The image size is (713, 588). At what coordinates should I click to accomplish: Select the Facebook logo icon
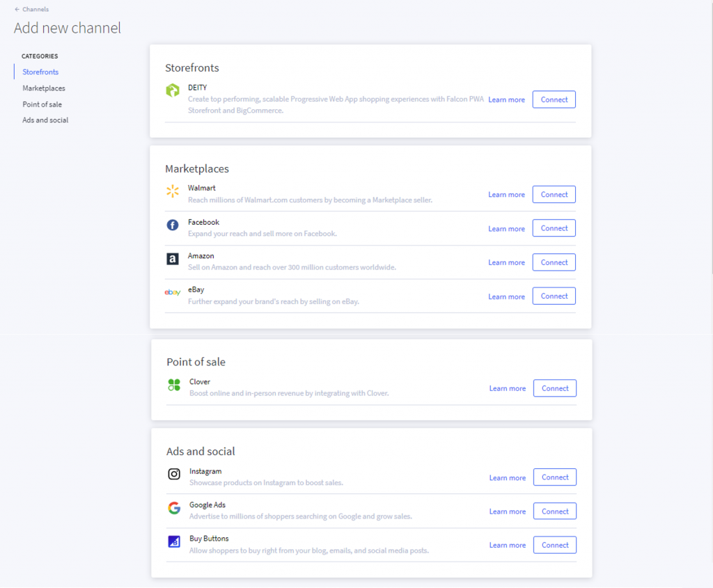coord(173,225)
